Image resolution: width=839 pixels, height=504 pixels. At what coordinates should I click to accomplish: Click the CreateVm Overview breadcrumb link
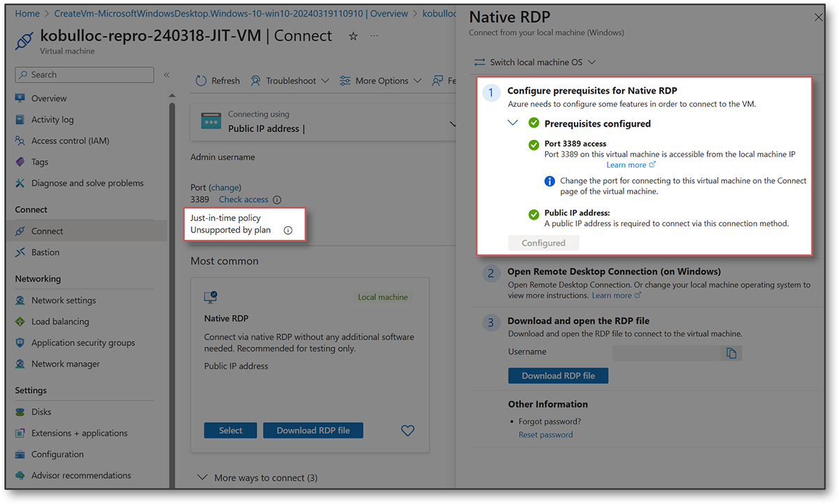(231, 13)
